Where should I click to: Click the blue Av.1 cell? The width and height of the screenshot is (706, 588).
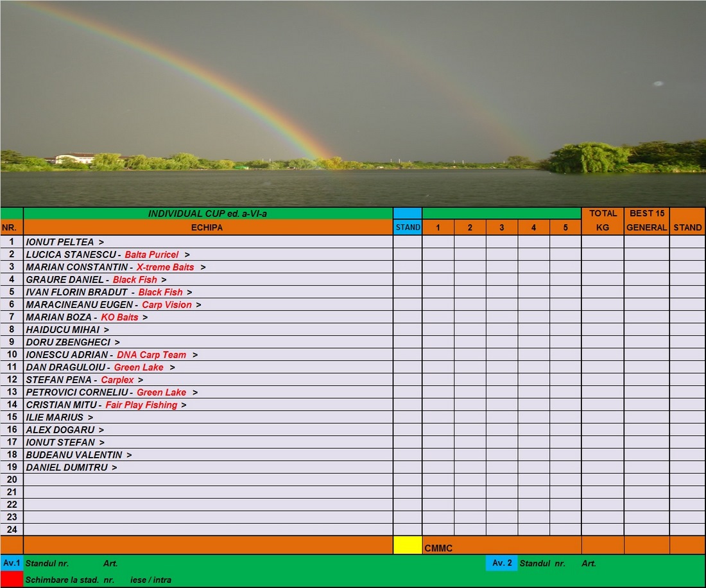click(12, 563)
